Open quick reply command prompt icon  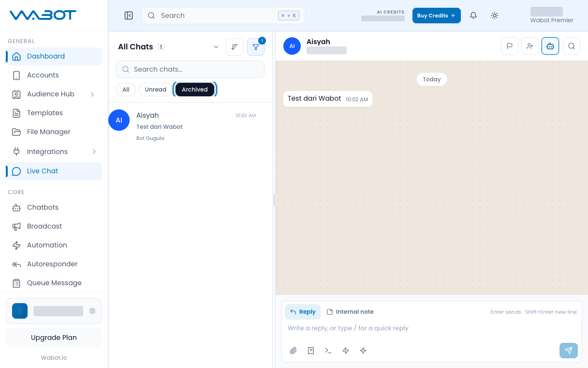[x=328, y=351]
